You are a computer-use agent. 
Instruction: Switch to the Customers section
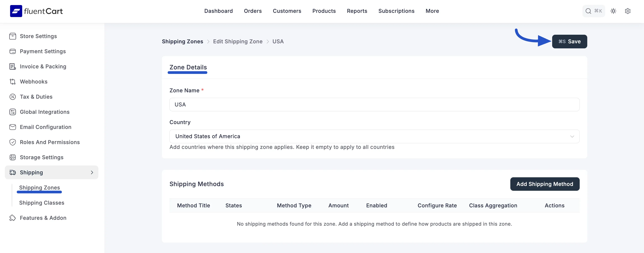[x=287, y=11]
